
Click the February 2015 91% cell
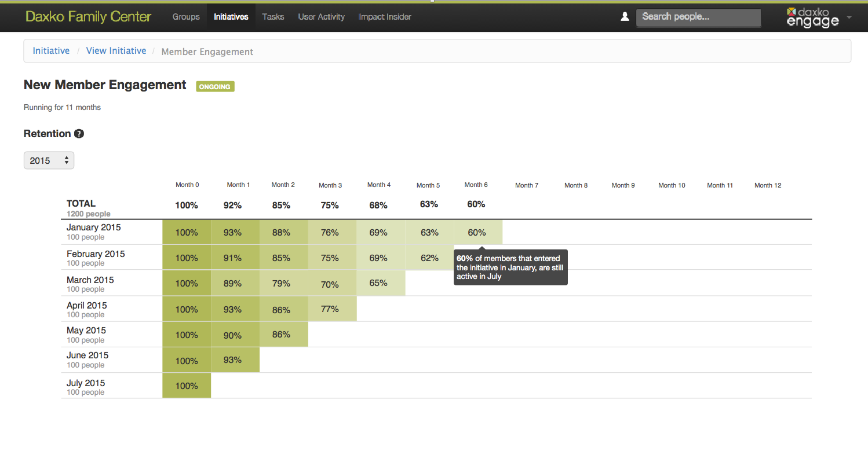click(x=235, y=258)
